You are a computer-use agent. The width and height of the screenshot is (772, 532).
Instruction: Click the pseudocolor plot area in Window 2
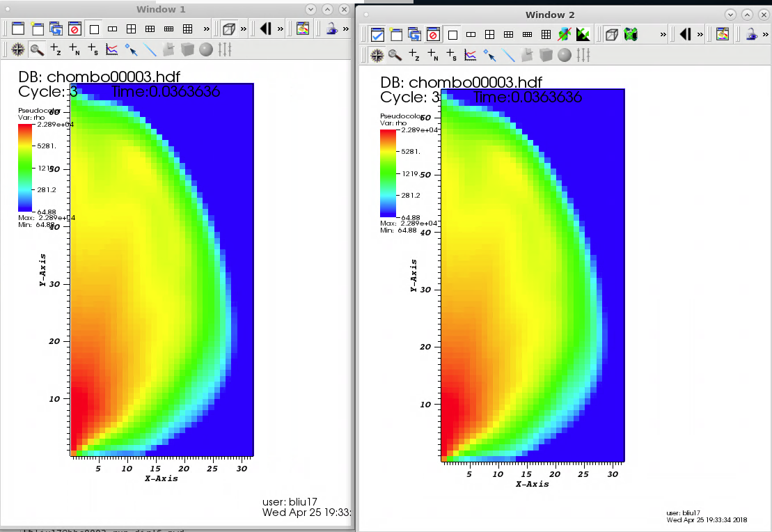(x=533, y=275)
